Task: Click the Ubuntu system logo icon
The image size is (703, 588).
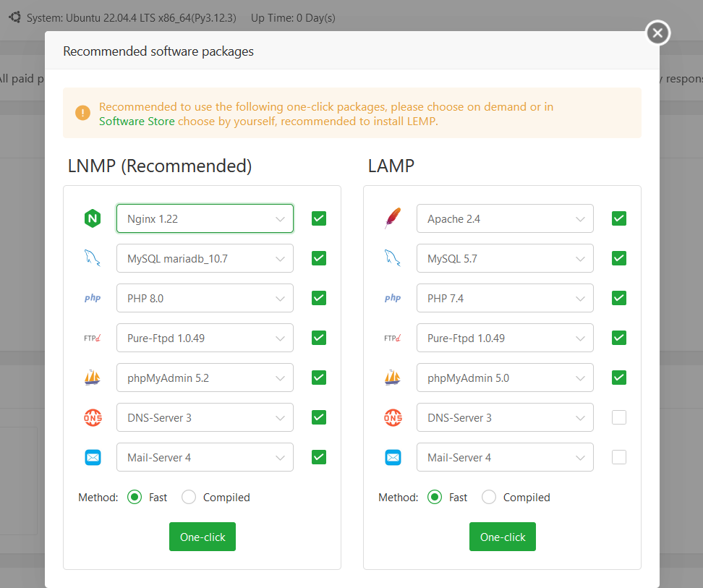Action: (x=14, y=17)
